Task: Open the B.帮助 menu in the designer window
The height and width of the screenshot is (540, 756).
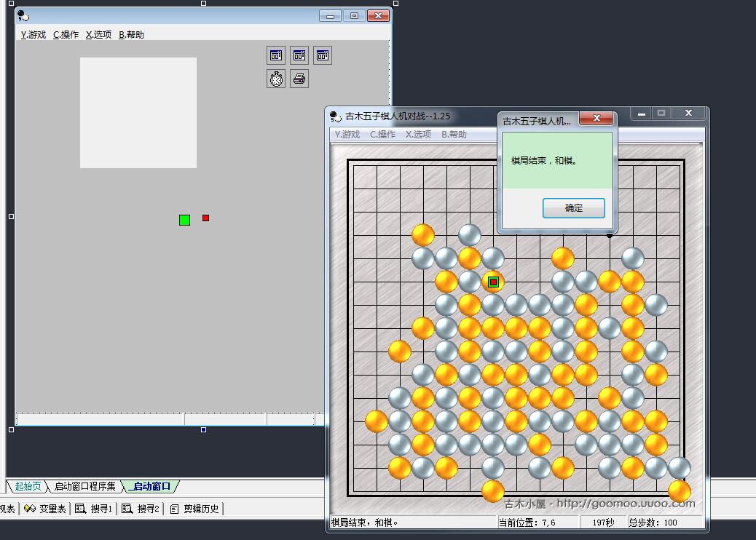Action: [x=131, y=35]
